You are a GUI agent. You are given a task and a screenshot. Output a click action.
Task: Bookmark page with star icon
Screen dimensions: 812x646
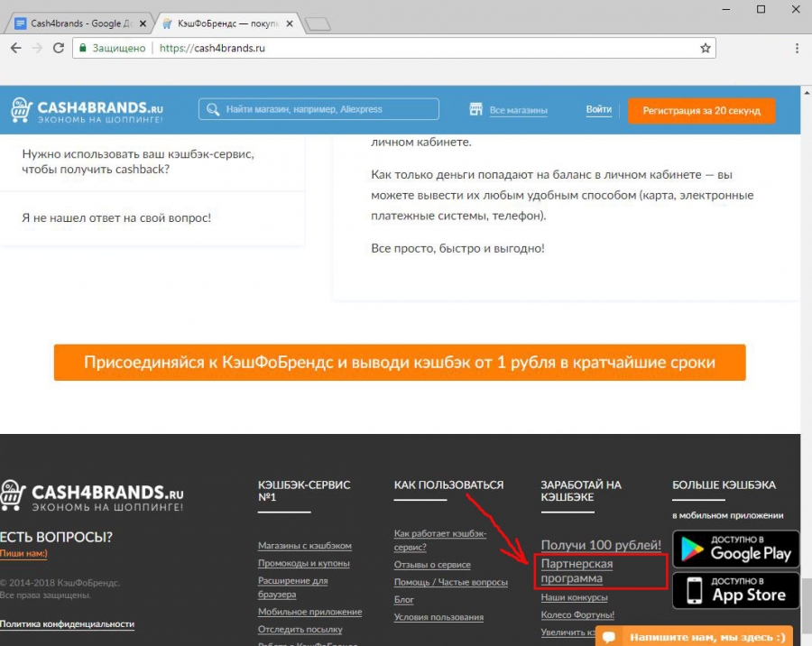(705, 48)
